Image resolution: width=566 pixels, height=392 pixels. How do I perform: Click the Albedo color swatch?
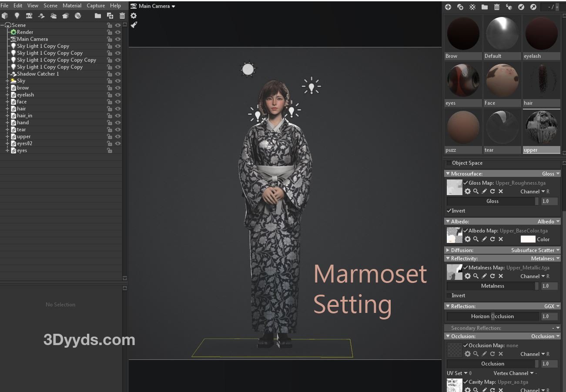tap(528, 239)
